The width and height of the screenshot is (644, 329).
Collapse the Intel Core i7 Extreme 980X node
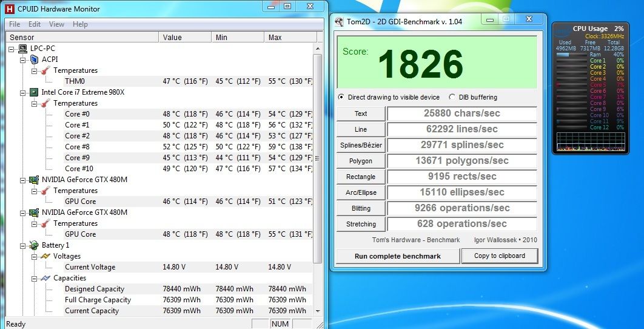23,92
